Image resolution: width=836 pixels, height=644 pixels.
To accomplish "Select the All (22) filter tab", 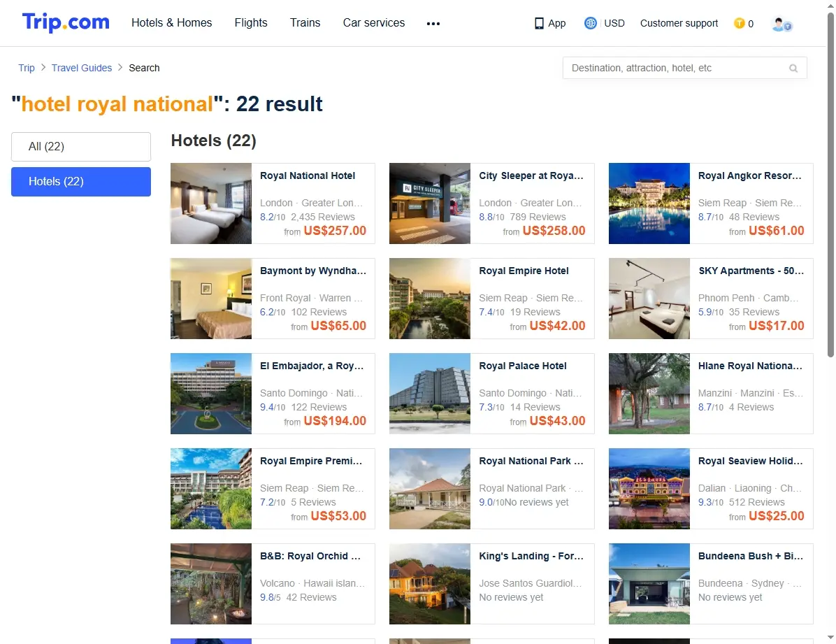I will (81, 147).
